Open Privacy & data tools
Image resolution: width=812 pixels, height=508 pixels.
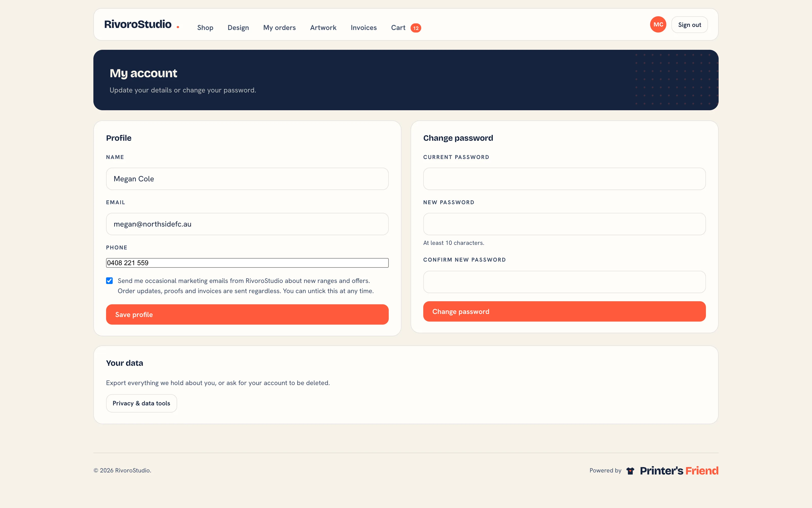click(141, 403)
